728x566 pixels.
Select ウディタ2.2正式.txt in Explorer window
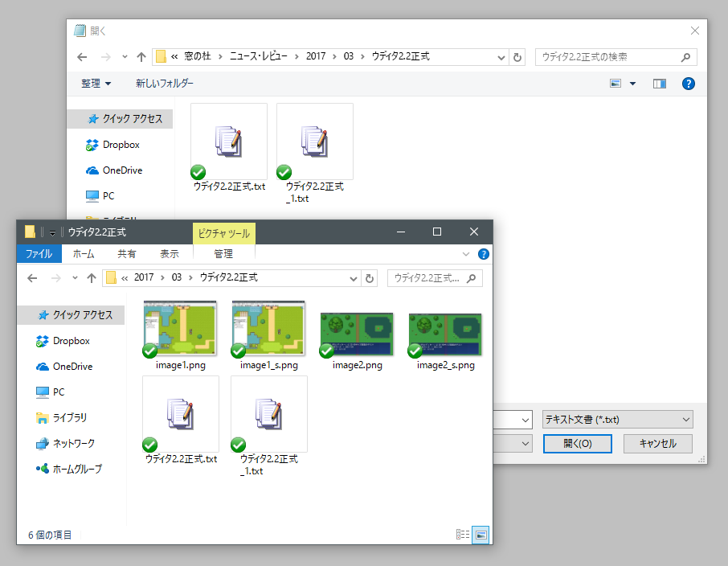point(181,420)
